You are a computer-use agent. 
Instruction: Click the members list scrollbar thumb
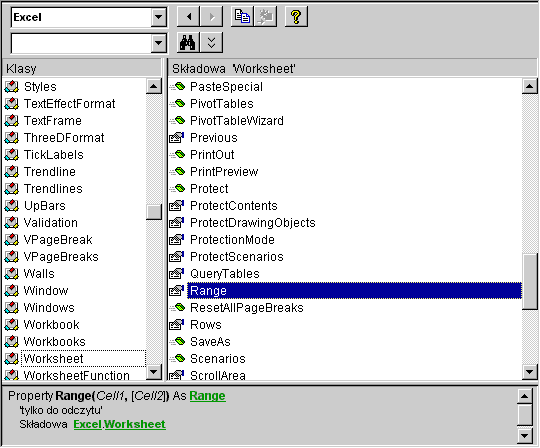coord(530,282)
